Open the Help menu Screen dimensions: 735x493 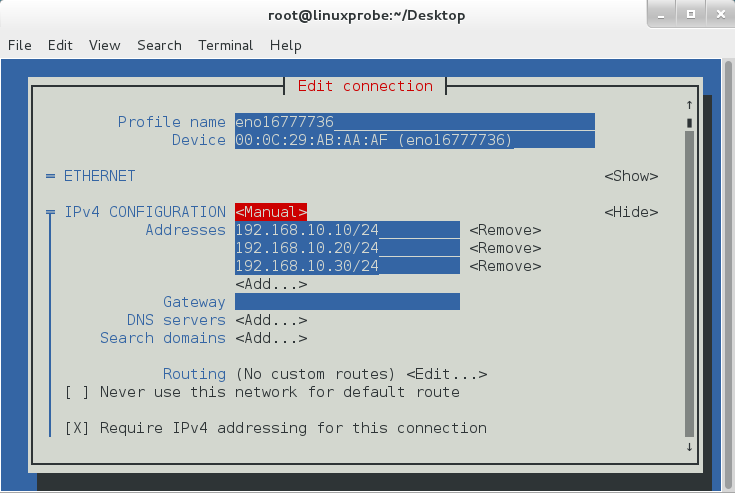click(285, 45)
